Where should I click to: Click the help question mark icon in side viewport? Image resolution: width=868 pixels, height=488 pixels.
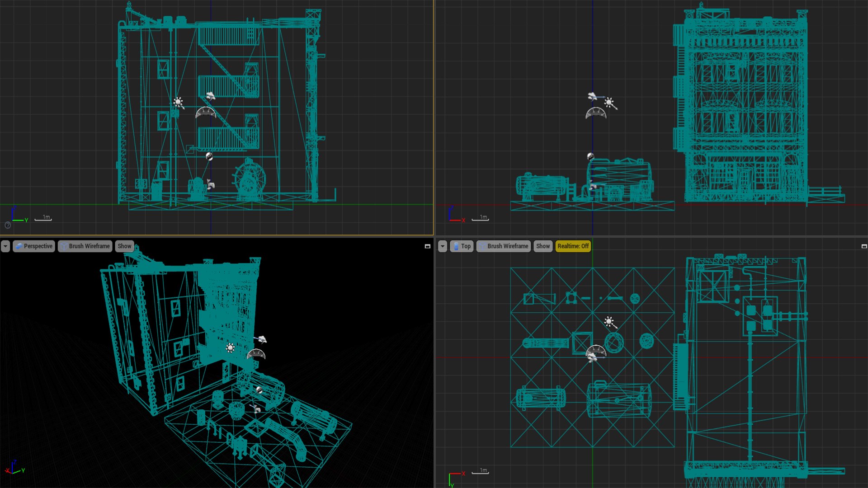tap(8, 225)
